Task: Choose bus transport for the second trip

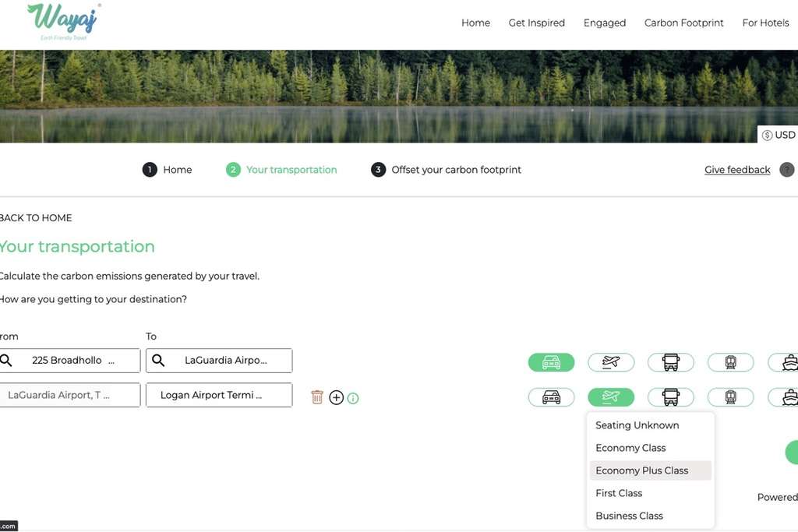Action: point(670,397)
